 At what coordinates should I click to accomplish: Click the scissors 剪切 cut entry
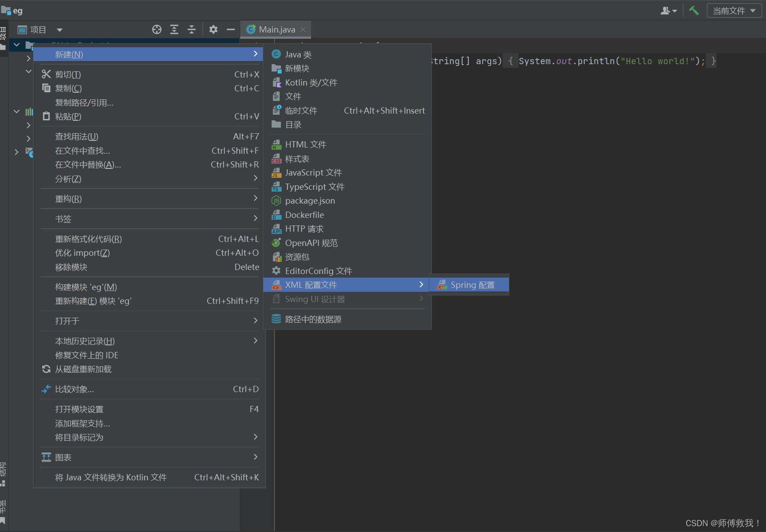click(x=149, y=74)
